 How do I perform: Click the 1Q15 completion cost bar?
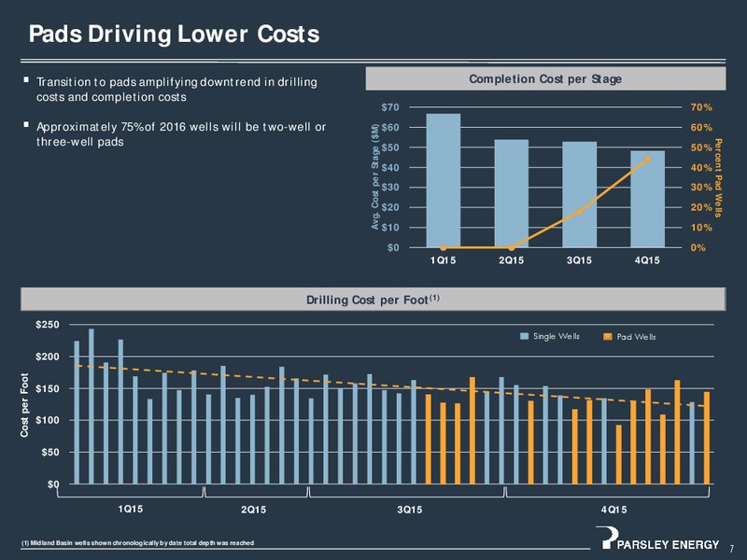(443, 180)
